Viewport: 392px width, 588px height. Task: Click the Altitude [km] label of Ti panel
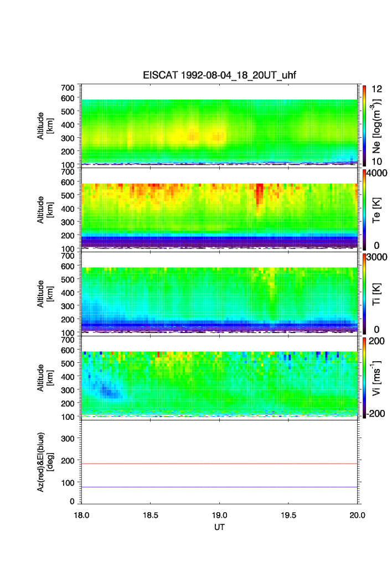tap(45, 294)
